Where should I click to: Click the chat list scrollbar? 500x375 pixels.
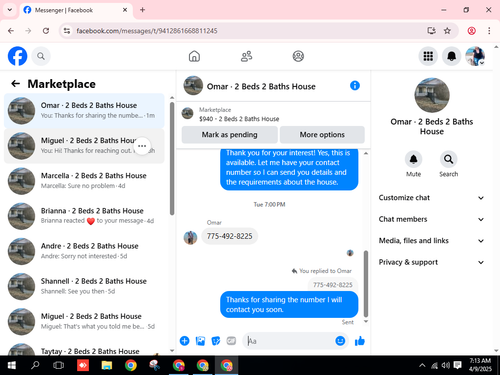(x=172, y=158)
